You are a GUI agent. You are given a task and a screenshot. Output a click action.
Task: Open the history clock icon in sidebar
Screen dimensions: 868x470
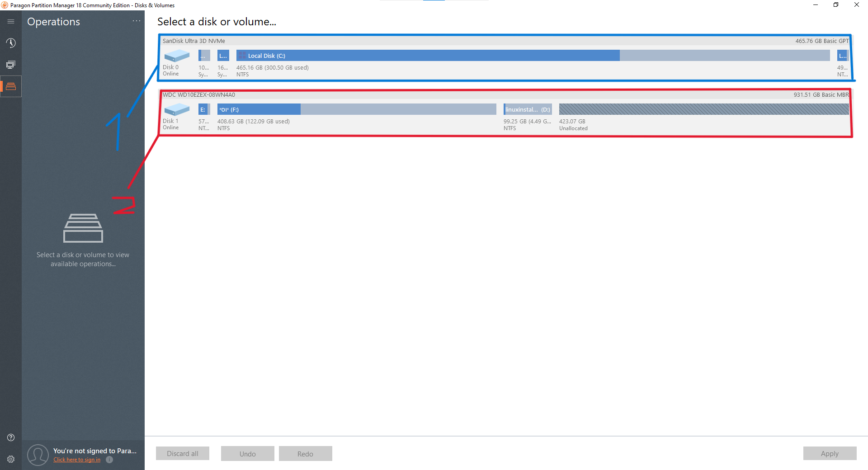tap(11, 43)
